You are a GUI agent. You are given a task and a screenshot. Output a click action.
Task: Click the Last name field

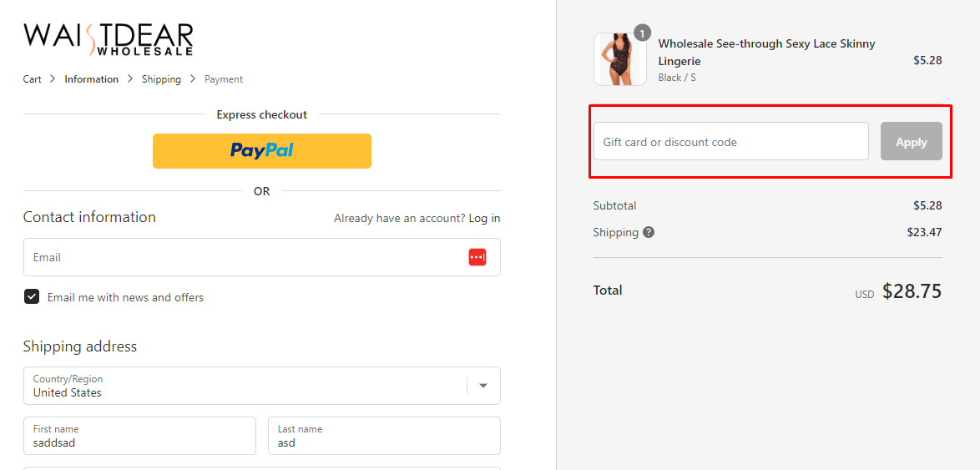point(384,437)
